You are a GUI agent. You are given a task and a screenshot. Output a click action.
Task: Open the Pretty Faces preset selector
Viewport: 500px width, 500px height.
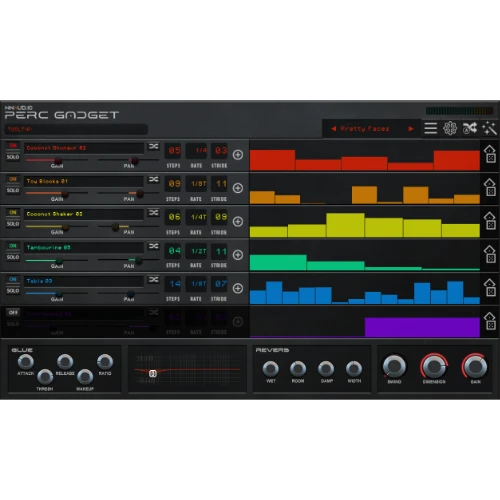coord(365,129)
